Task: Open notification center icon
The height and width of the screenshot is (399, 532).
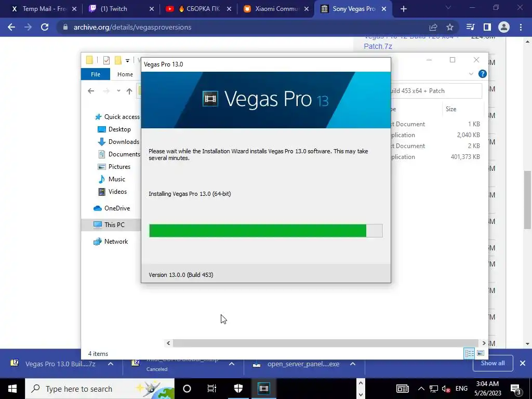Action: (515, 389)
